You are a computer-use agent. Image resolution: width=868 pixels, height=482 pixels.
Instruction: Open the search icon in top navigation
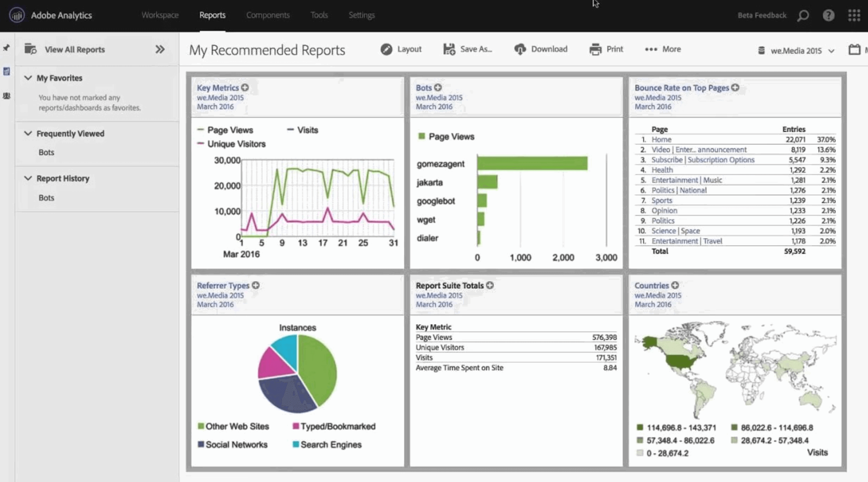pyautogui.click(x=802, y=16)
